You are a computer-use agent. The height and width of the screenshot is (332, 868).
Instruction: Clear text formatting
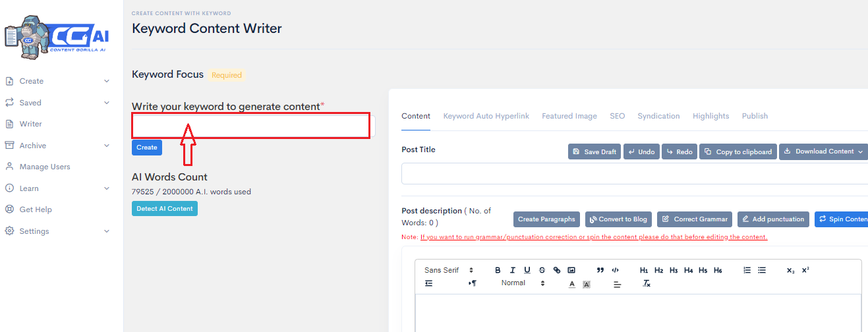tap(647, 284)
